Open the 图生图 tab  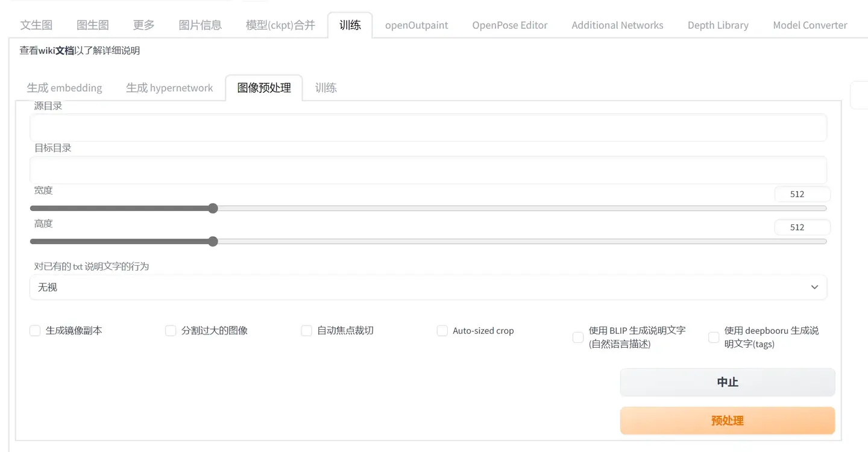(x=93, y=25)
